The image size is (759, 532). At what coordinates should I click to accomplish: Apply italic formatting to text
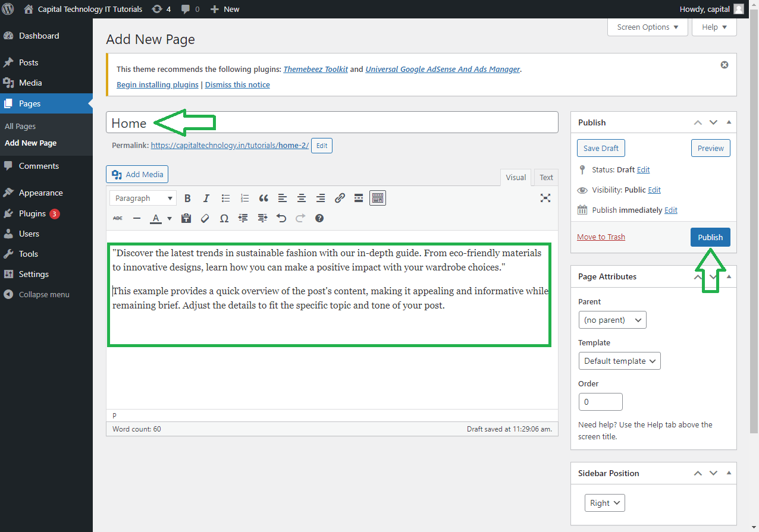[206, 199]
